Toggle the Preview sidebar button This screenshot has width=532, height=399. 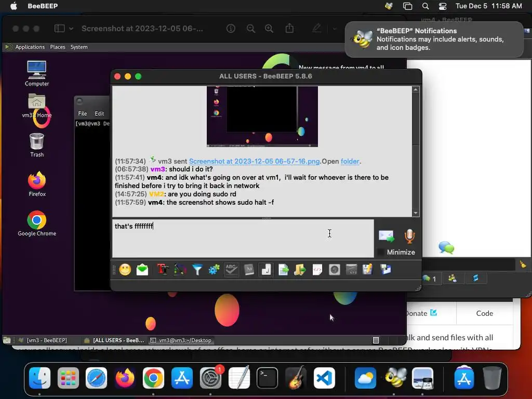(59, 29)
